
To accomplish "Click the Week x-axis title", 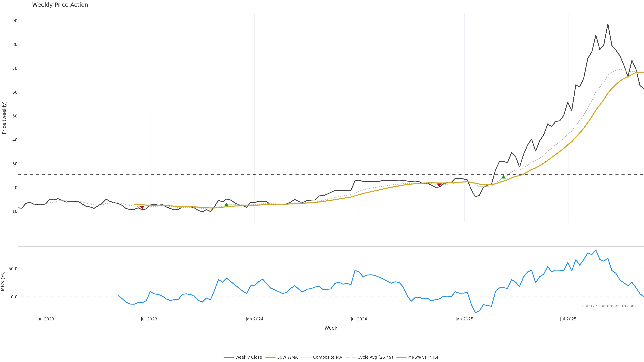I will pos(331,328).
